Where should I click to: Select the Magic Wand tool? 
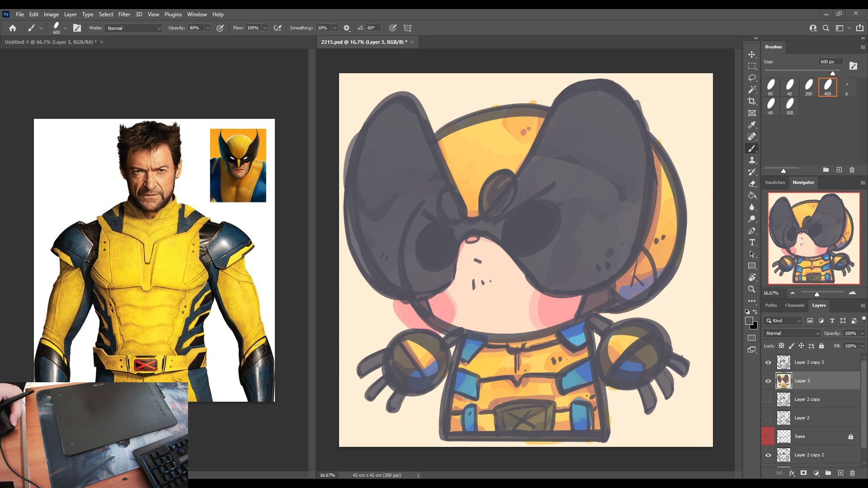[x=752, y=89]
